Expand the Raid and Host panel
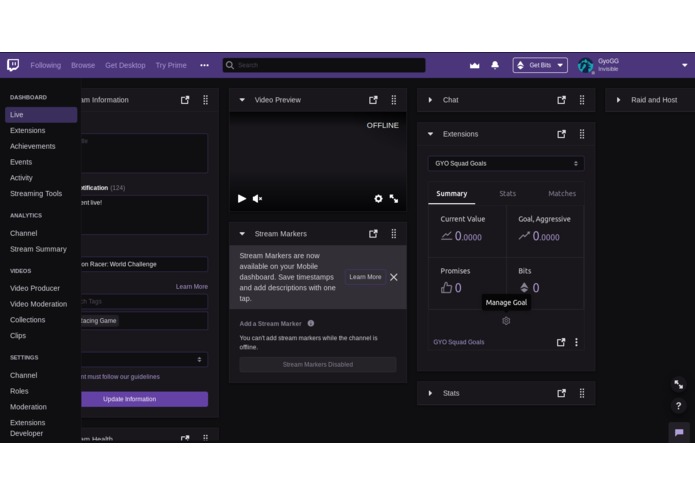 (618, 100)
